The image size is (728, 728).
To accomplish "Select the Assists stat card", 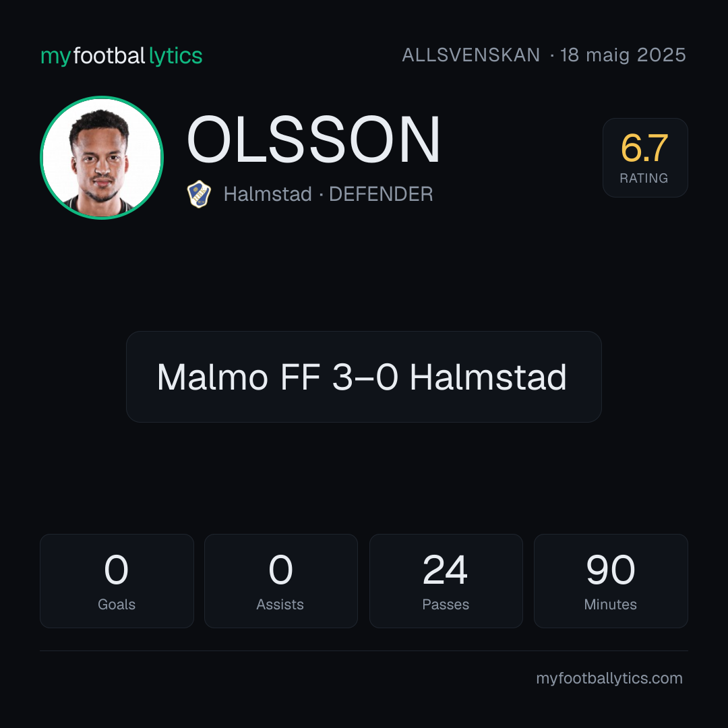I will click(281, 581).
